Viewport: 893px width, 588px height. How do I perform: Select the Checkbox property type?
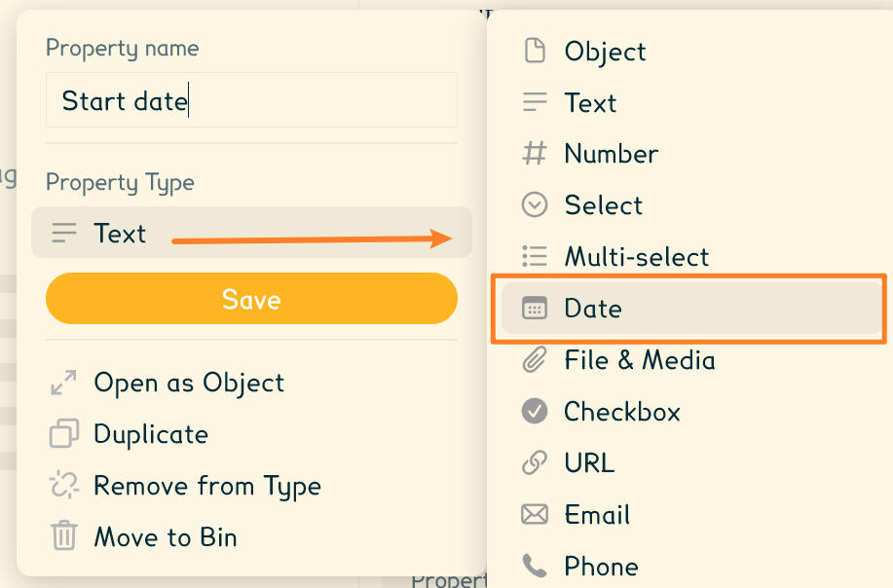[x=621, y=412]
